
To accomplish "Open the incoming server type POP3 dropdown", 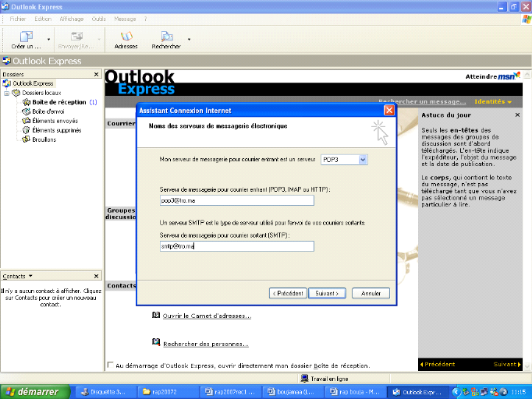I will click(362, 159).
